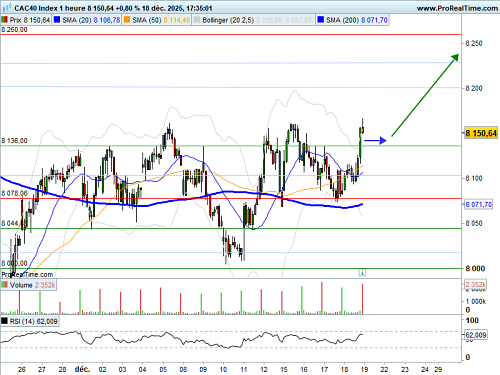The width and height of the screenshot is (500, 375).
Task: Click the 8 136,00 level label
Action: 14,141
